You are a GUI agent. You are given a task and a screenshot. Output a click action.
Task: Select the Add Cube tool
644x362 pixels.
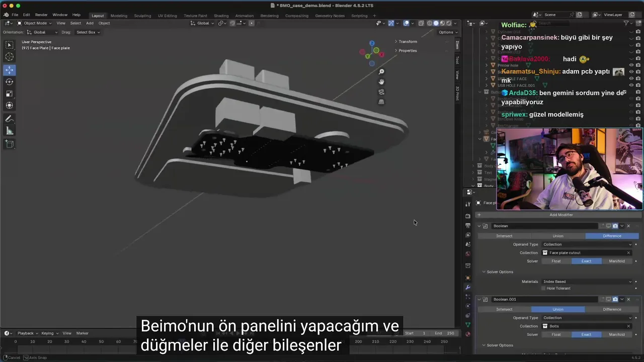[9, 144]
